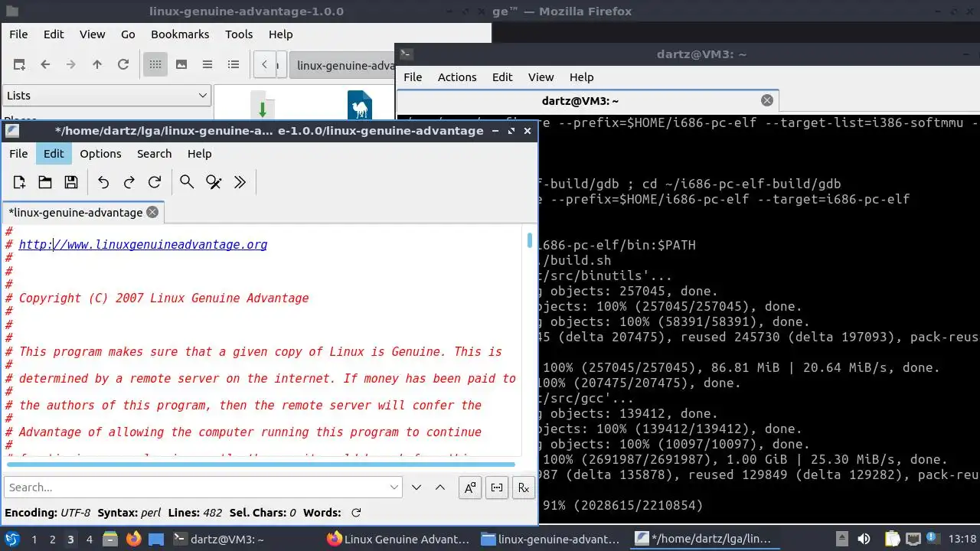Image resolution: width=980 pixels, height=551 pixels.
Task: Click the linux-genuine-adva path bar button
Action: tap(343, 65)
